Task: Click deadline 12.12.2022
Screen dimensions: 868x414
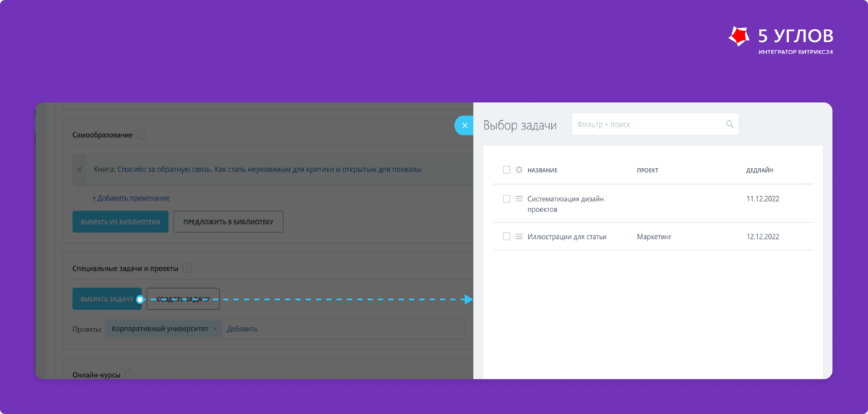Action: (x=762, y=237)
